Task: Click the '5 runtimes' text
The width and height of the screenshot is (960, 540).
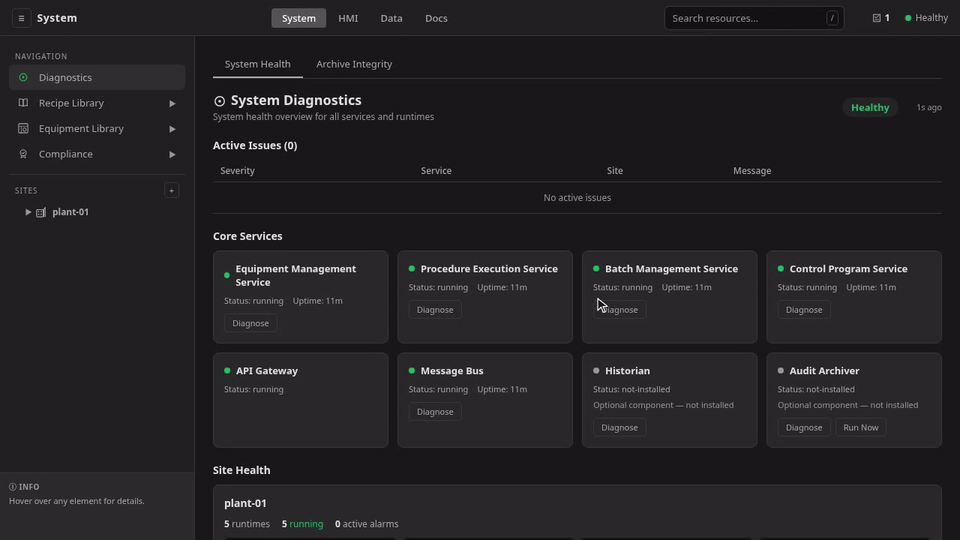Action: pyautogui.click(x=247, y=524)
